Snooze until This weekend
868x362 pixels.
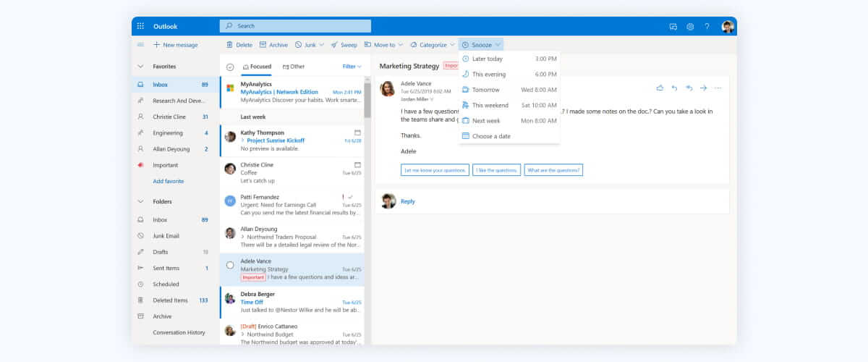click(509, 105)
